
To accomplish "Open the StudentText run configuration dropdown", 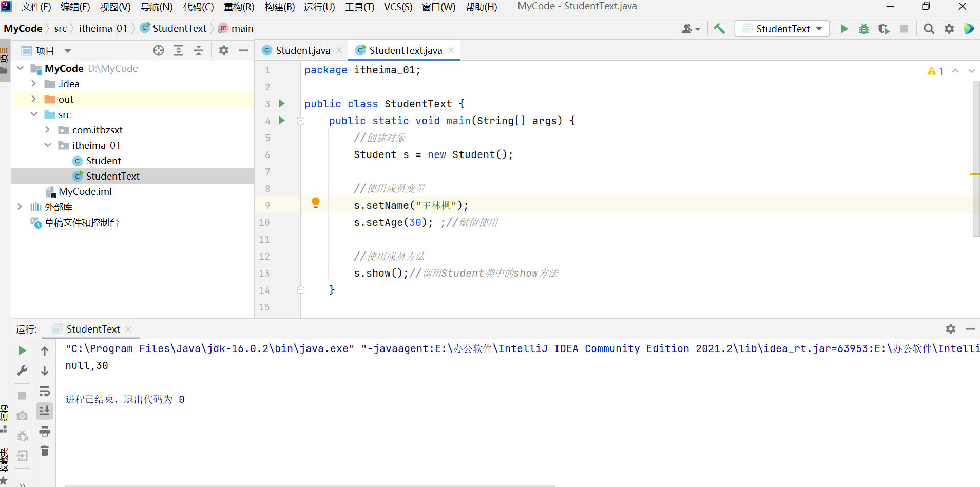I will point(782,29).
